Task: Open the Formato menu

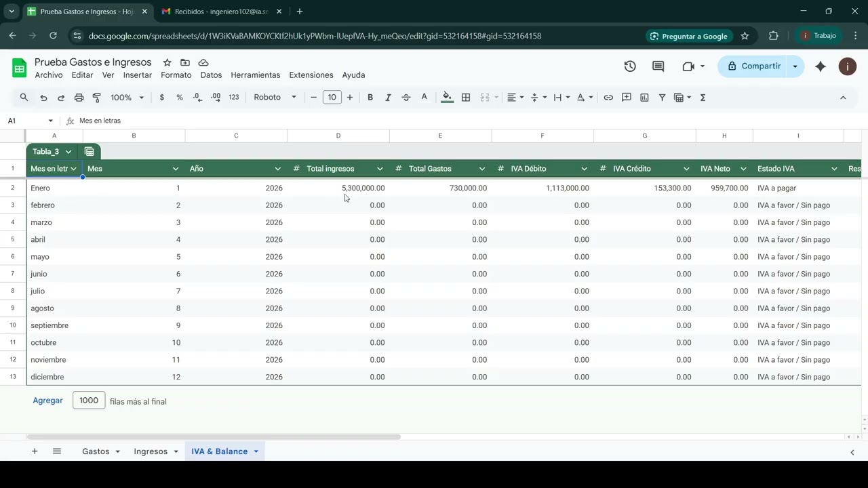Action: click(176, 75)
